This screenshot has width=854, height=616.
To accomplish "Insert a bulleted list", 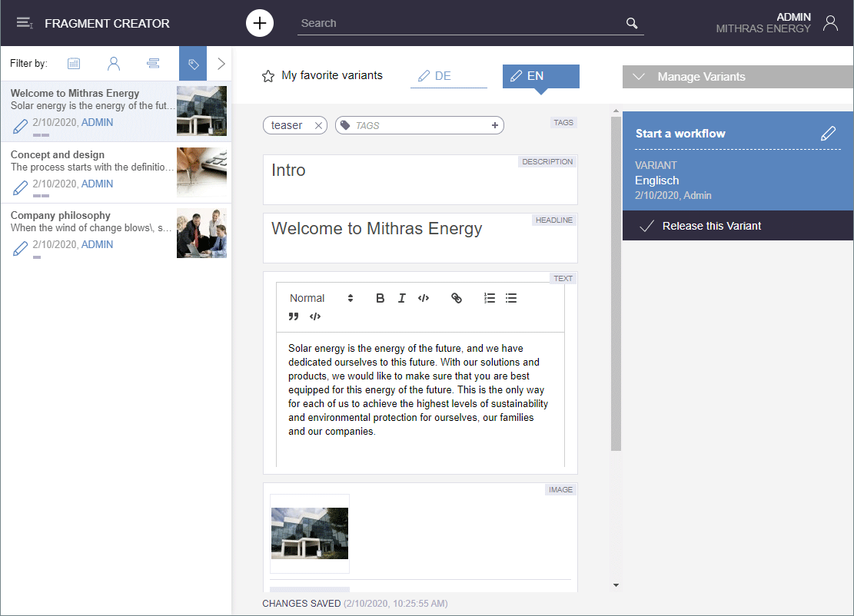I will (x=511, y=298).
